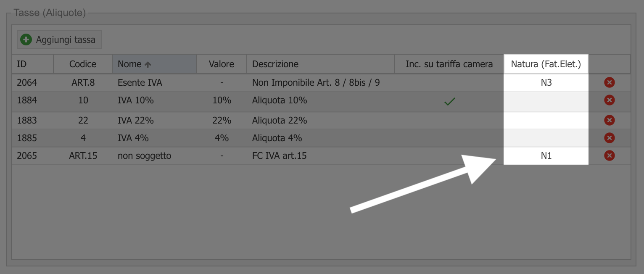644x274 pixels.
Task: Enable Inc. su tariffa camera for IVA 4%
Action: point(449,138)
